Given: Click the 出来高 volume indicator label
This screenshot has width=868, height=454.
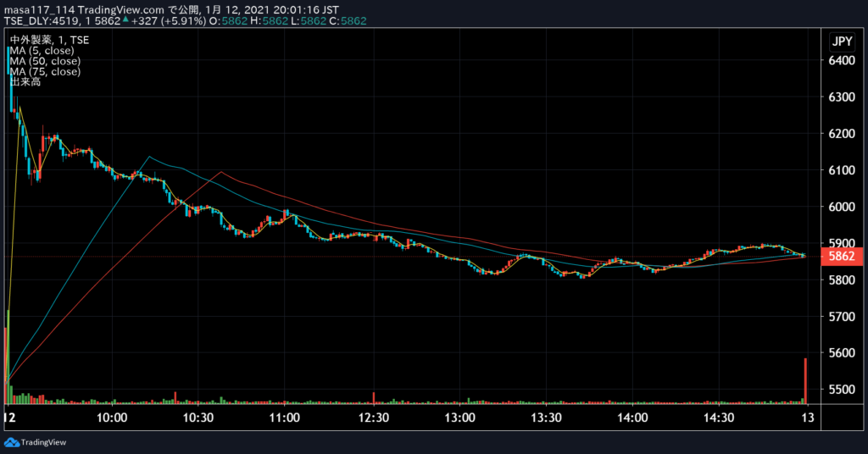Looking at the screenshot, I should coord(25,82).
